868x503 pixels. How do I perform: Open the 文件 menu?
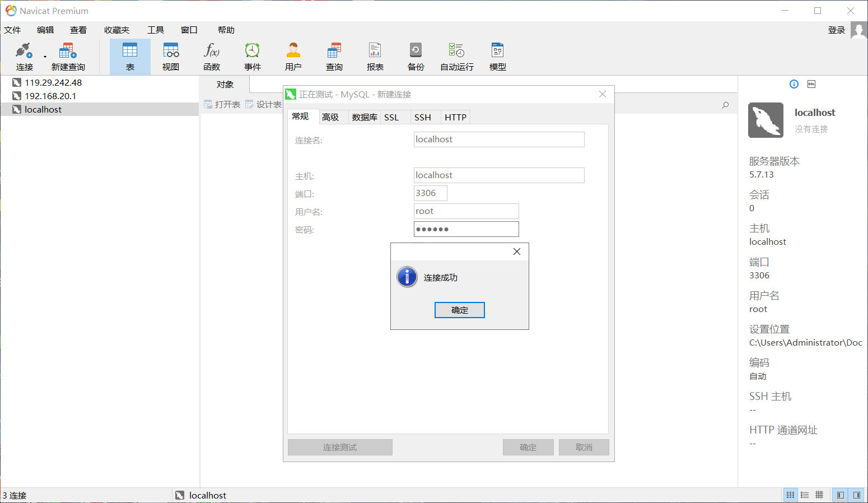12,30
